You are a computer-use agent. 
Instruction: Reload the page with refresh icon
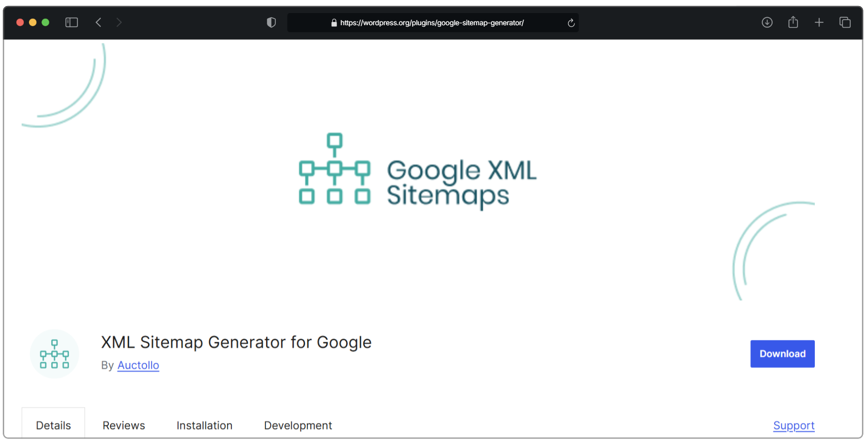coord(571,23)
